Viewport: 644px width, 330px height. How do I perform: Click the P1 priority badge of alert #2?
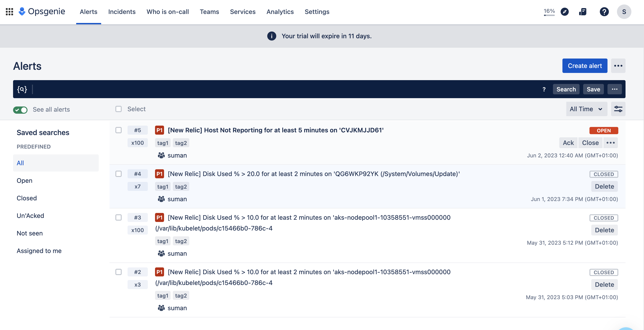(159, 272)
